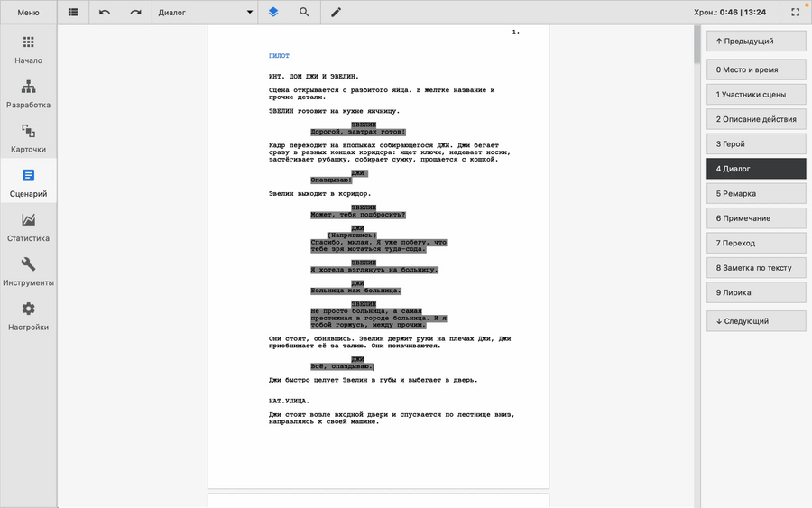Click the chronometry readout 0:46 | 13:24
The image size is (812, 508).
(743, 12)
